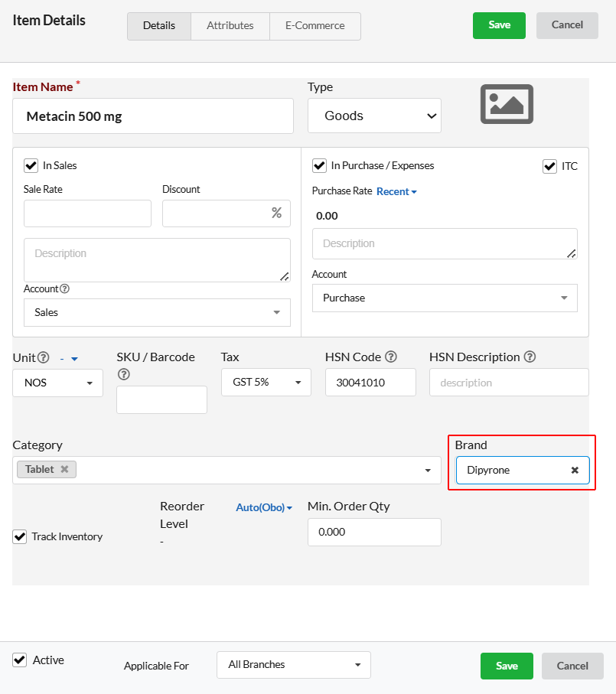Click the help icon under SKU / Barcode
The height and width of the screenshot is (694, 616).
124,374
